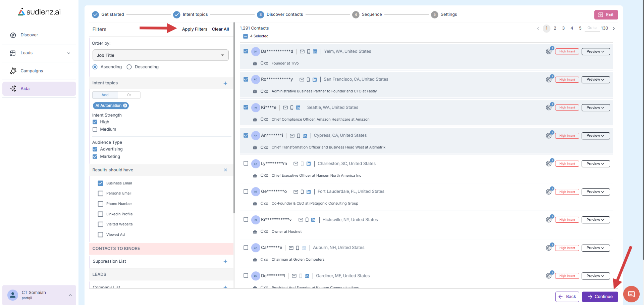Close the Results should have section

(225, 170)
